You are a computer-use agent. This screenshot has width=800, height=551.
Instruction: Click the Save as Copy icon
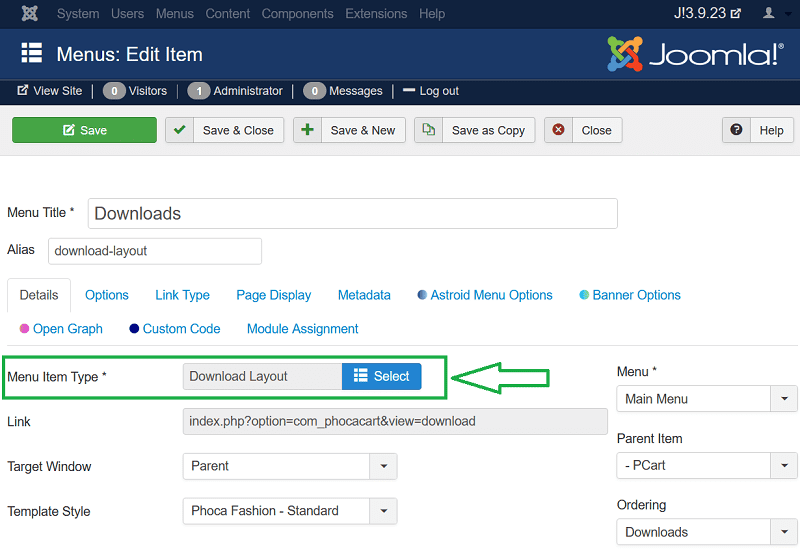[x=429, y=130]
